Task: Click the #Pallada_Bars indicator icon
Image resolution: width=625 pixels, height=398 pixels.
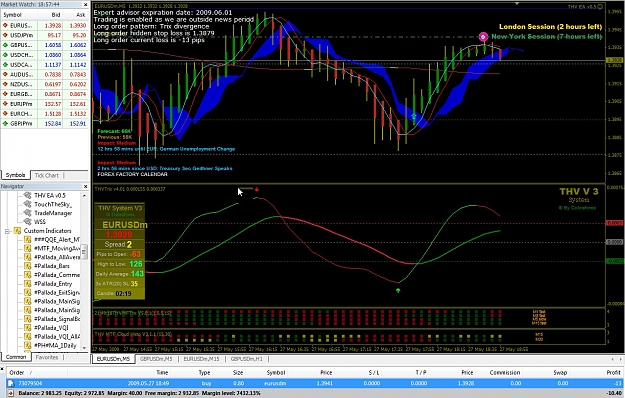Action: (28, 266)
